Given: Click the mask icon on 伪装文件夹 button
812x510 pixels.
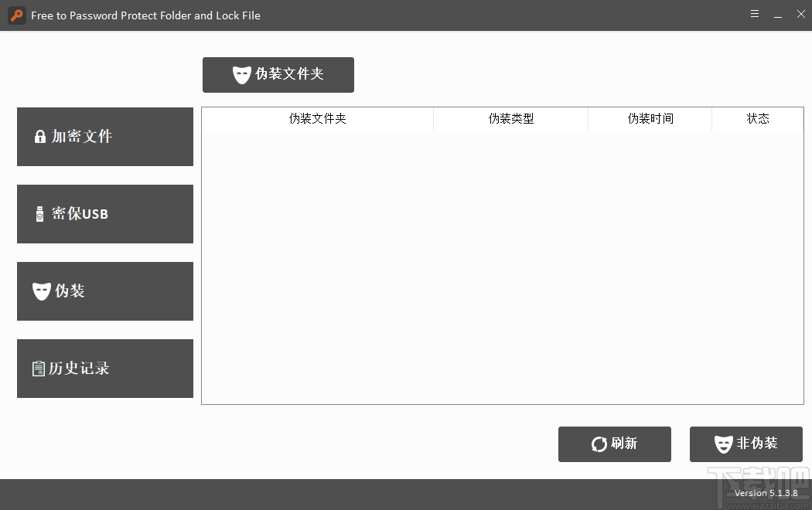Looking at the screenshot, I should [x=241, y=74].
